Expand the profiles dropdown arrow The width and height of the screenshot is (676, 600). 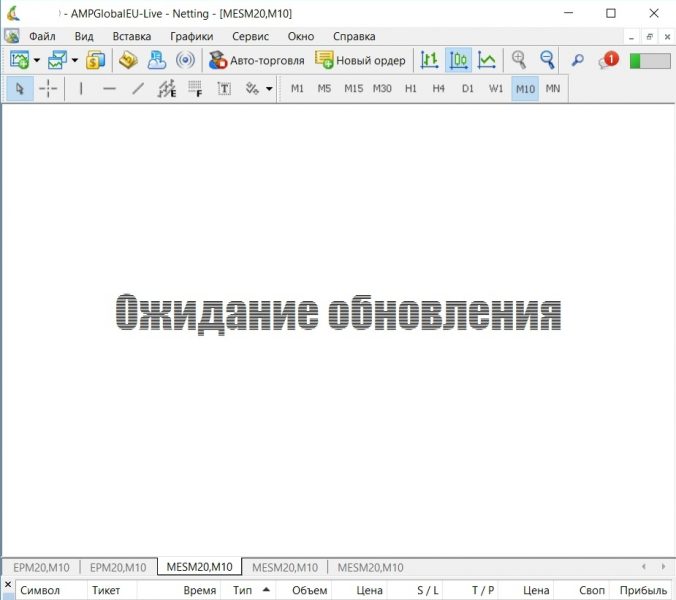[75, 61]
